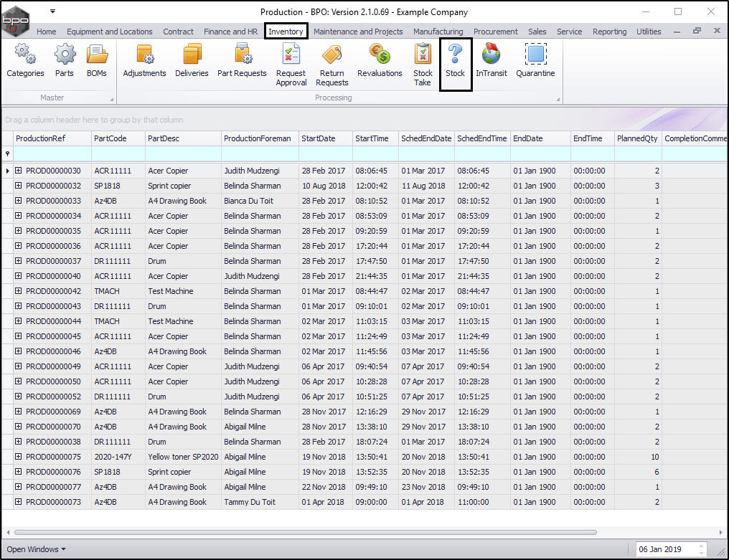
Task: Expand row PROD00000037
Action: coord(18,261)
